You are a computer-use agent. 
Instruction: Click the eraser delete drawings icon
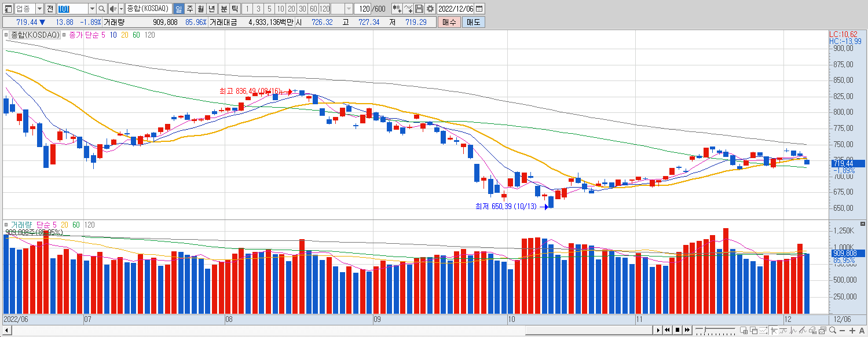click(x=812, y=331)
